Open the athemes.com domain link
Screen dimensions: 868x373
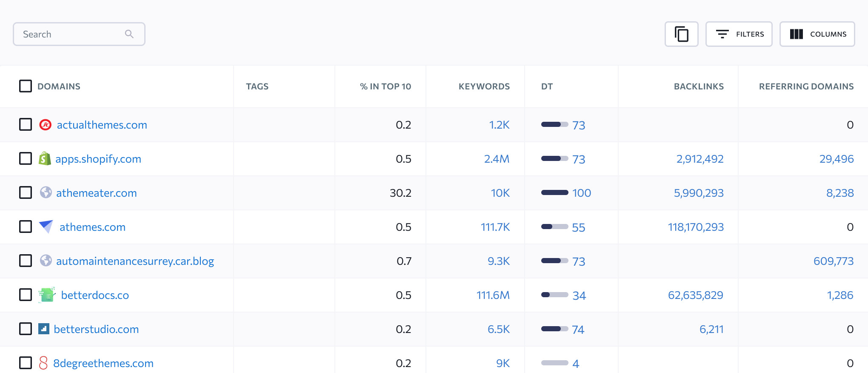pyautogui.click(x=92, y=227)
